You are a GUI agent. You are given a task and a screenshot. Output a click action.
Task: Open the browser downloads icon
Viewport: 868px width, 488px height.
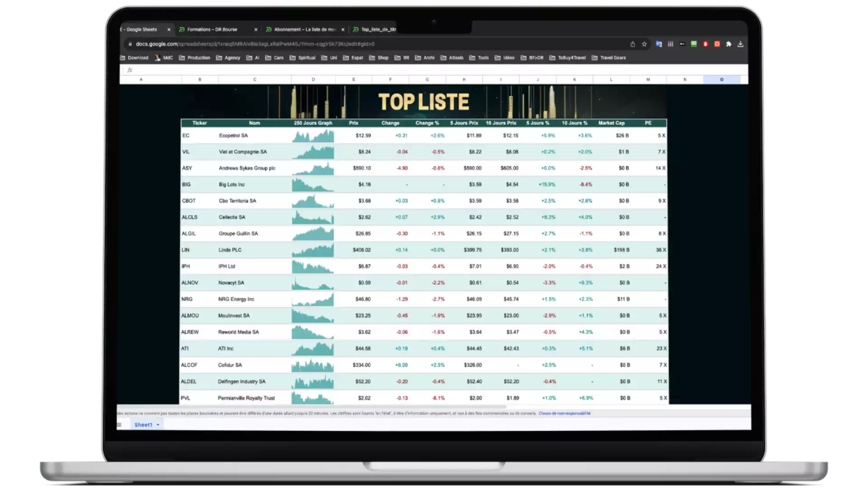click(x=741, y=44)
